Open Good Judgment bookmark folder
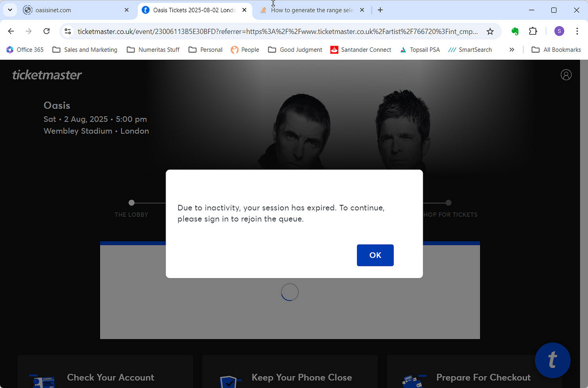The image size is (588, 388). (295, 50)
